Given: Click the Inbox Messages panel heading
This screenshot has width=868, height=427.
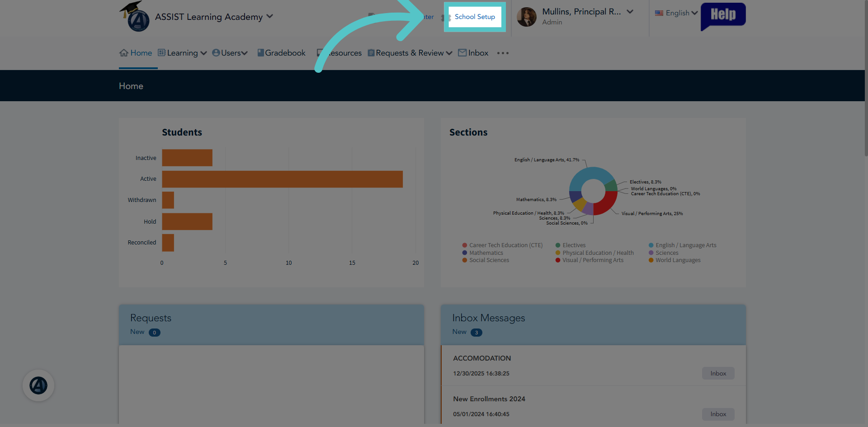Looking at the screenshot, I should pyautogui.click(x=489, y=318).
